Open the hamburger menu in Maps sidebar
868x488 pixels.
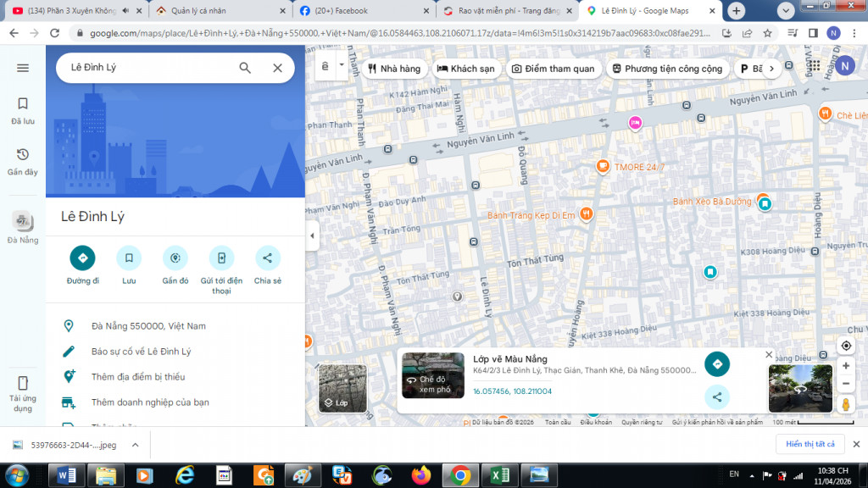(x=23, y=68)
